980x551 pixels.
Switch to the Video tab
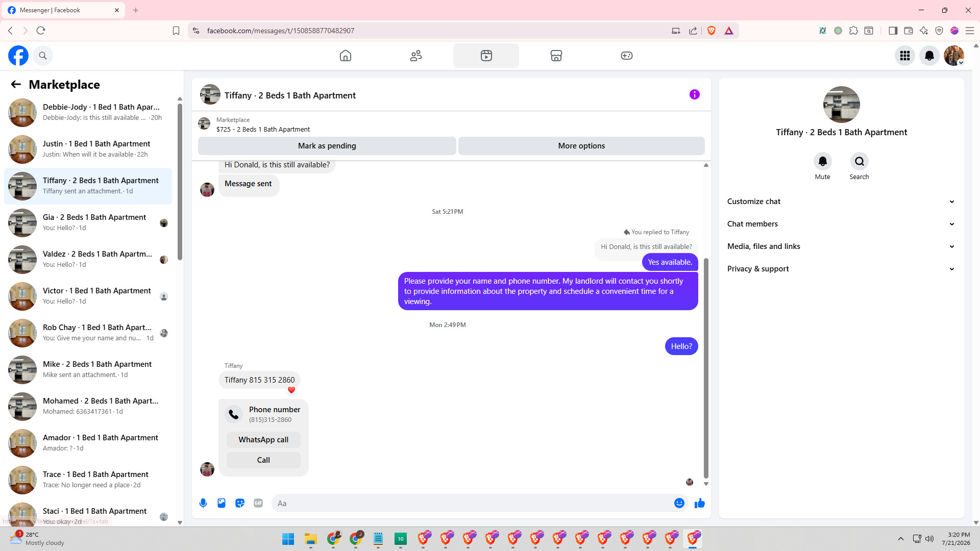tap(486, 56)
